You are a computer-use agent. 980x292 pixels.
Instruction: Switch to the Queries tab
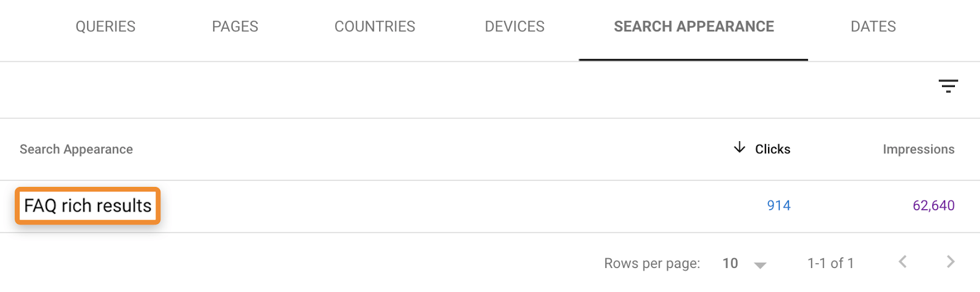tap(105, 27)
